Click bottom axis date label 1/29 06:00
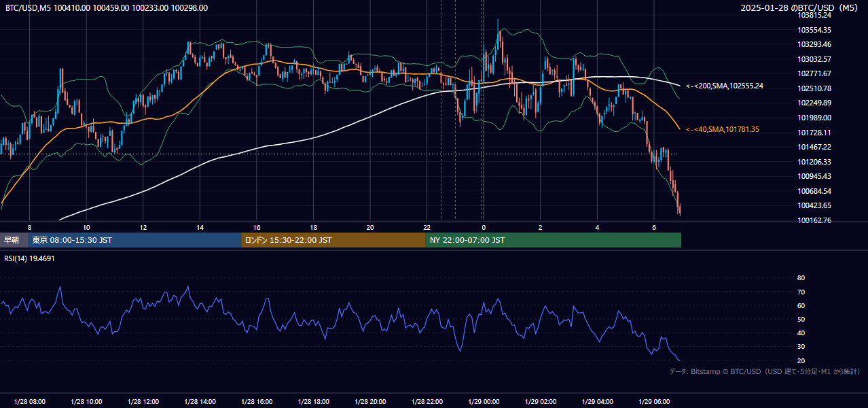The image size is (868, 408). tap(654, 401)
